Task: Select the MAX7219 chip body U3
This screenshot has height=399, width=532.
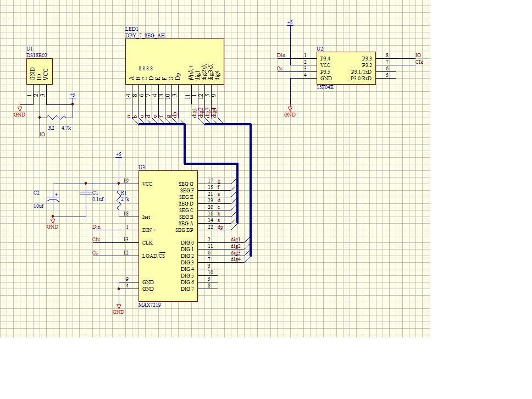Action: click(x=168, y=236)
